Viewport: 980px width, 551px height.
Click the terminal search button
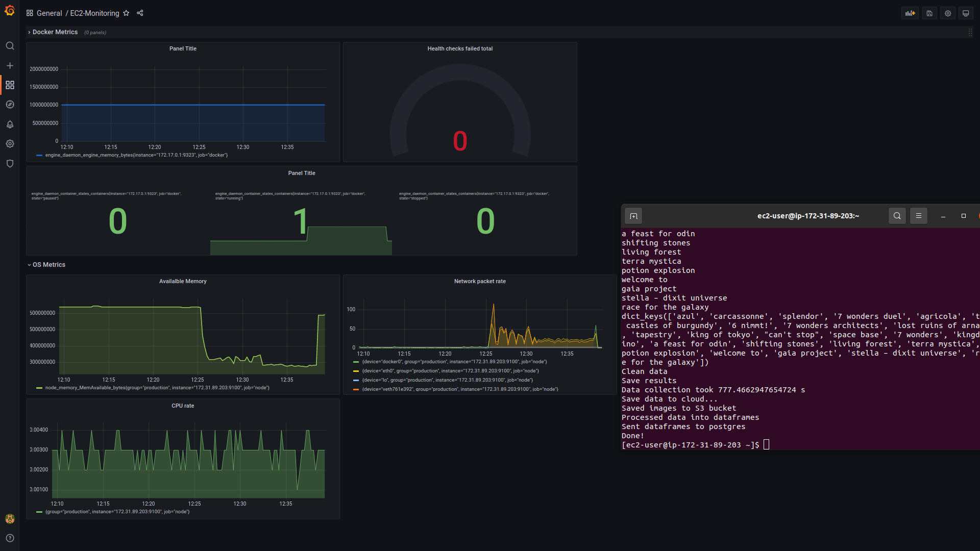897,216
